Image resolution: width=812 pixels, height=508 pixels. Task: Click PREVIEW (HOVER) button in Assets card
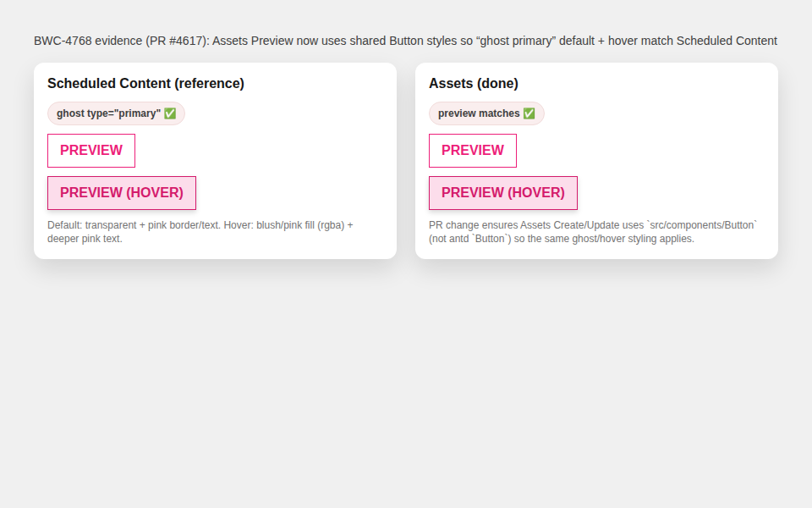502,193
